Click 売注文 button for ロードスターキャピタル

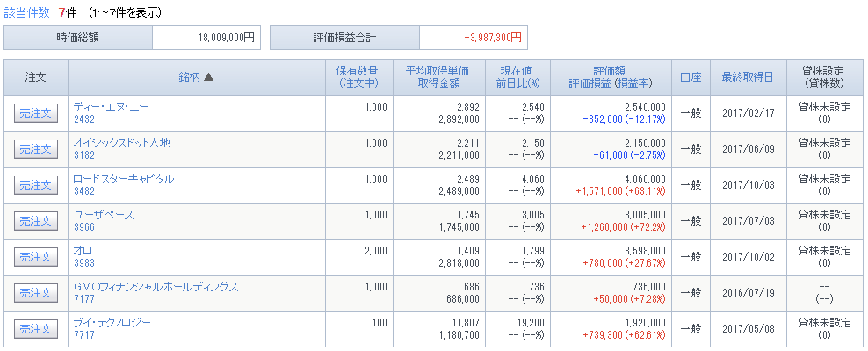35,185
